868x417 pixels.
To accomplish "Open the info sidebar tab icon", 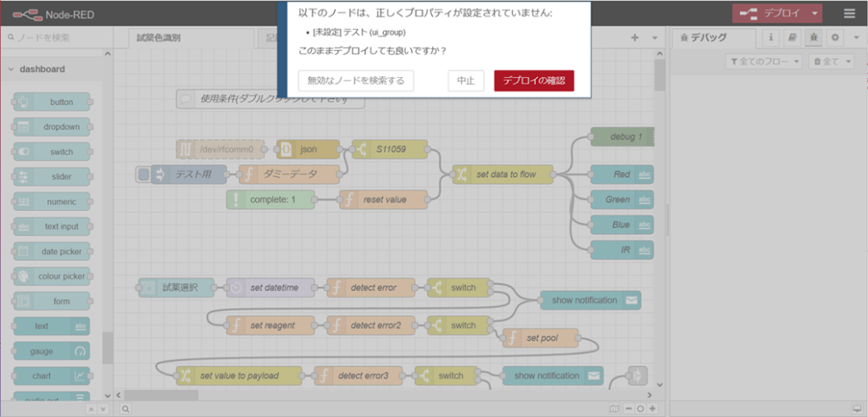I will 771,38.
